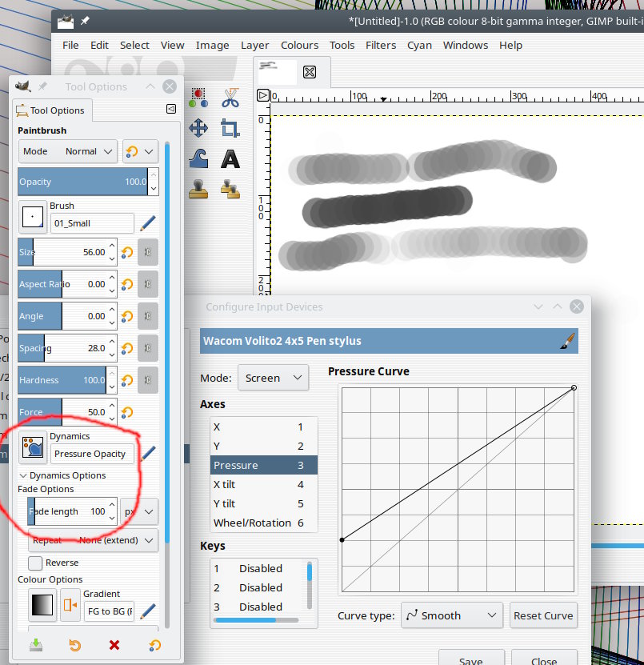Close the image tab with X icon
Viewport: 644px width, 665px height.
click(310, 72)
